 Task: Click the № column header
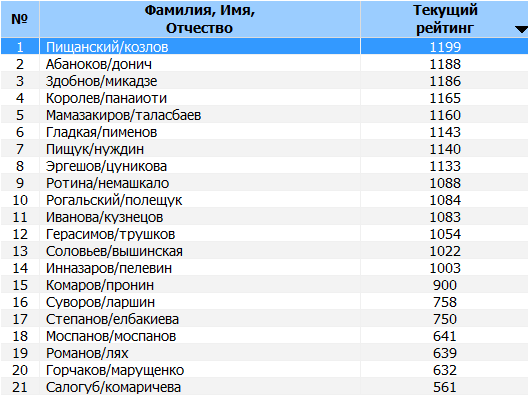point(20,19)
